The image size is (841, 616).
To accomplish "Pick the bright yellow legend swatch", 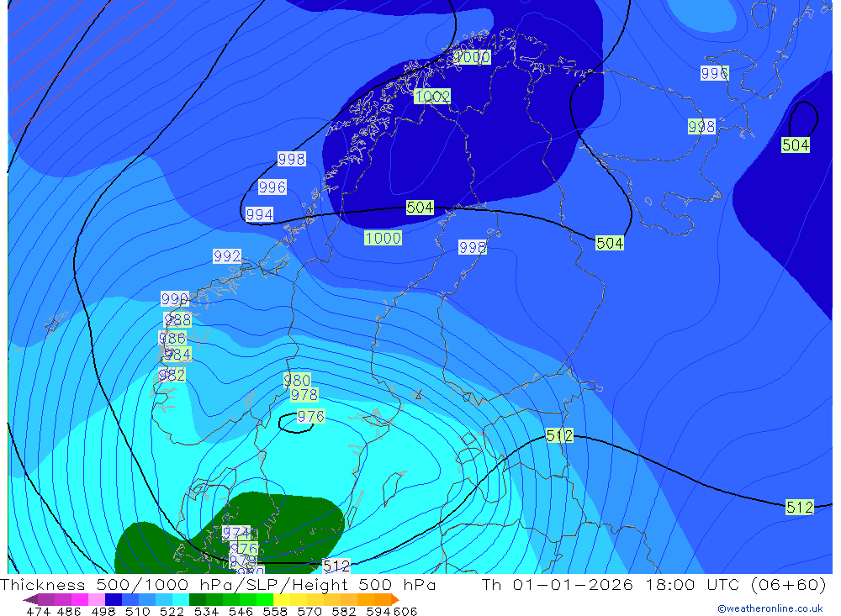I will (x=282, y=599).
